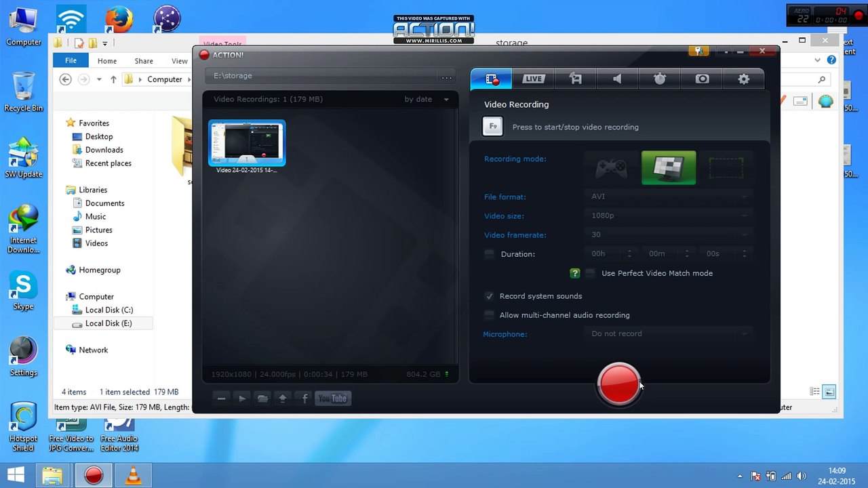Select the benchmark stopwatch tab icon
This screenshot has height=488, width=868.
click(x=660, y=79)
